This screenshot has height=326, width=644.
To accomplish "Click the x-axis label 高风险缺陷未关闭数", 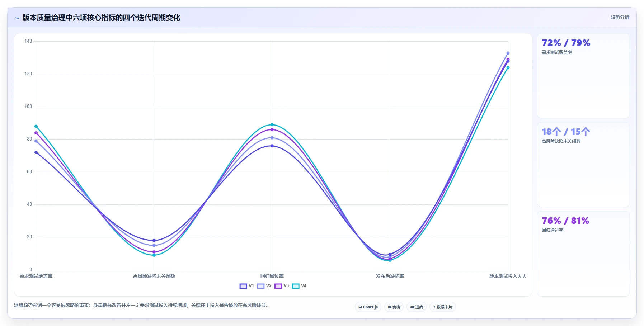I will (154, 276).
